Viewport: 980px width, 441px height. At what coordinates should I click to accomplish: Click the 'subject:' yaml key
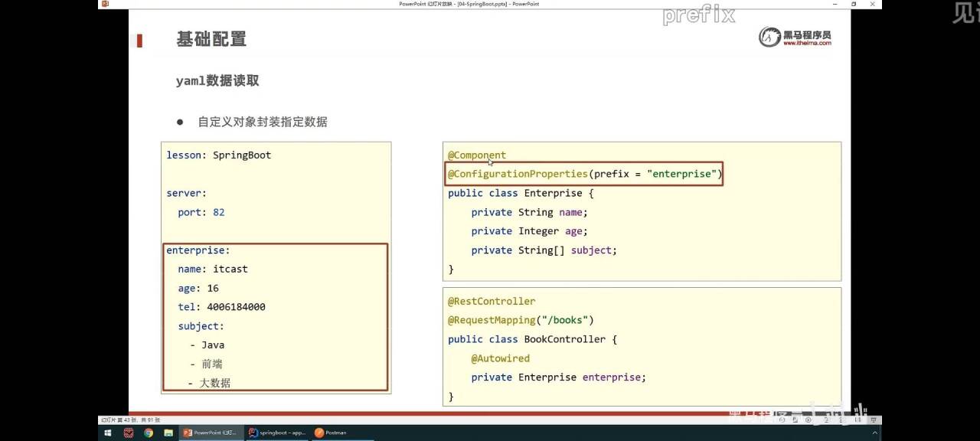(201, 326)
